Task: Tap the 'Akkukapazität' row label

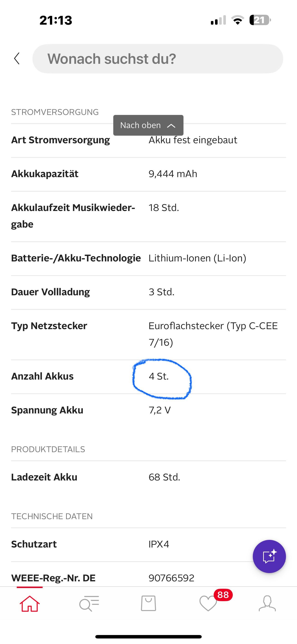Action: [x=45, y=174]
